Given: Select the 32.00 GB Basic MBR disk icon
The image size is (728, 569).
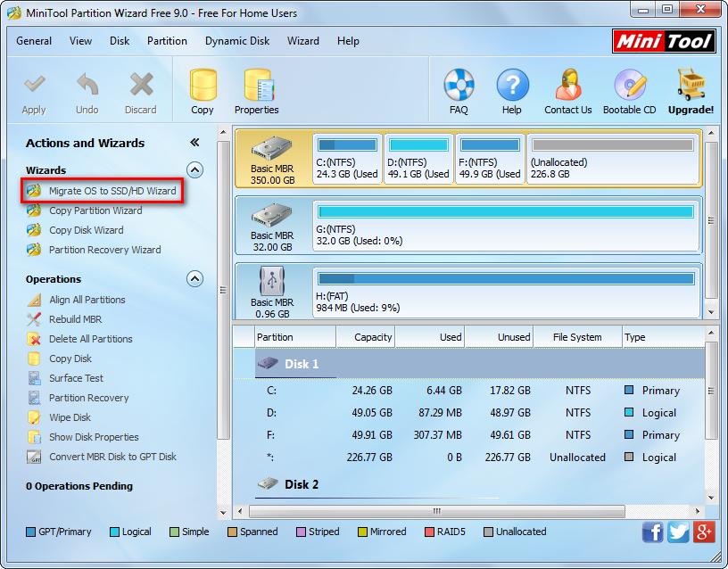Looking at the screenshot, I should click(271, 215).
